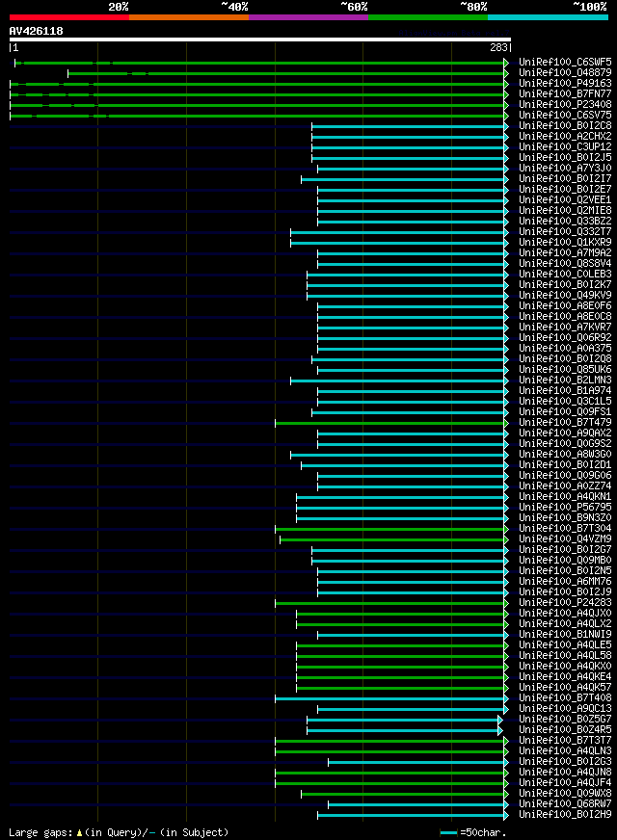Select the UniRef100_Q06R92 label
Screen dimensions: 617x840
coord(565,338)
